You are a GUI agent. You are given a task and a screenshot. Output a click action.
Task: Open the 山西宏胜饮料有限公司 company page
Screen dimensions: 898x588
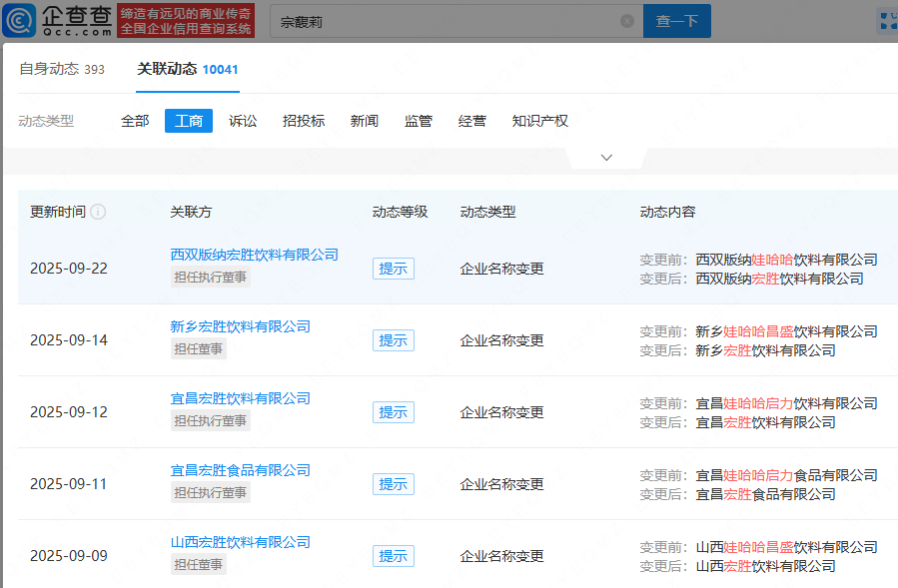pos(240,542)
